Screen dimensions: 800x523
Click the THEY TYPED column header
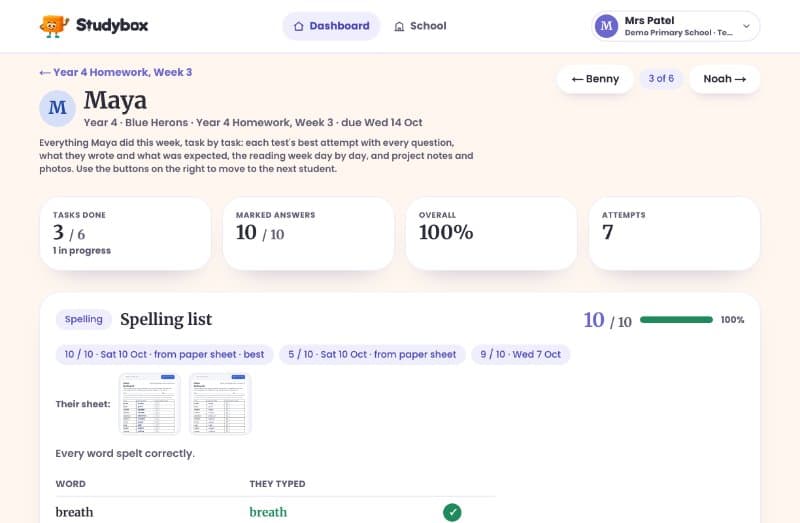278,484
